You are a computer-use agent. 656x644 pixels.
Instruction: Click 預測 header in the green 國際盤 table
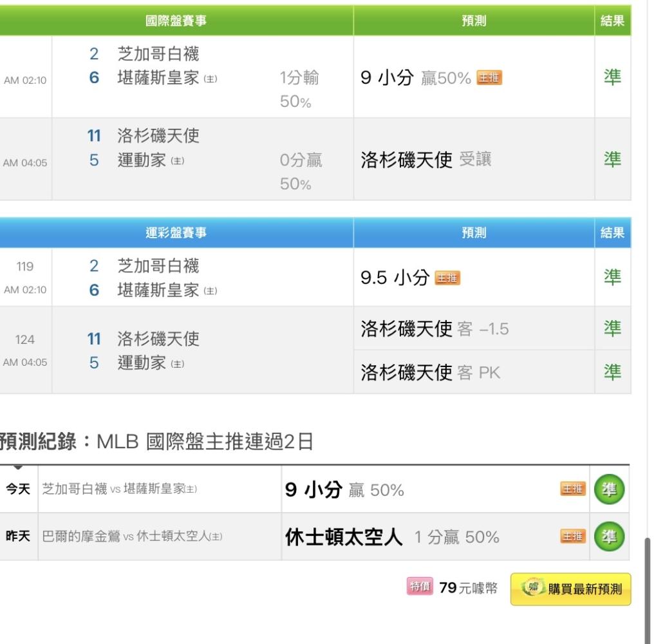(474, 21)
